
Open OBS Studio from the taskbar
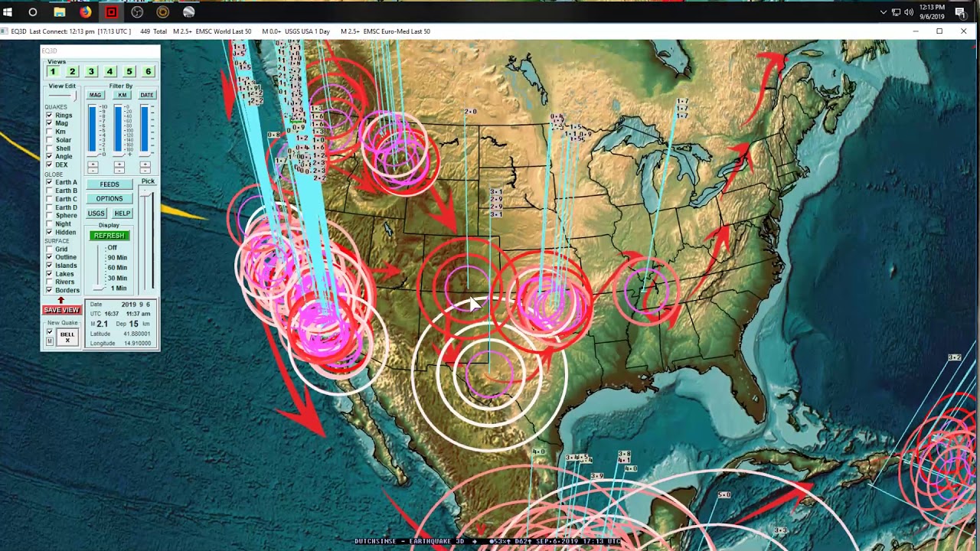pyautogui.click(x=137, y=12)
